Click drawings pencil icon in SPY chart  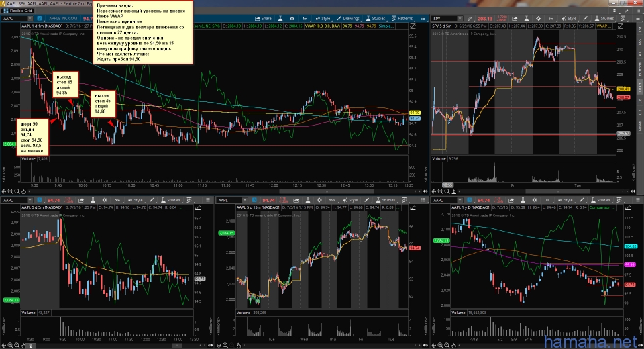586,19
